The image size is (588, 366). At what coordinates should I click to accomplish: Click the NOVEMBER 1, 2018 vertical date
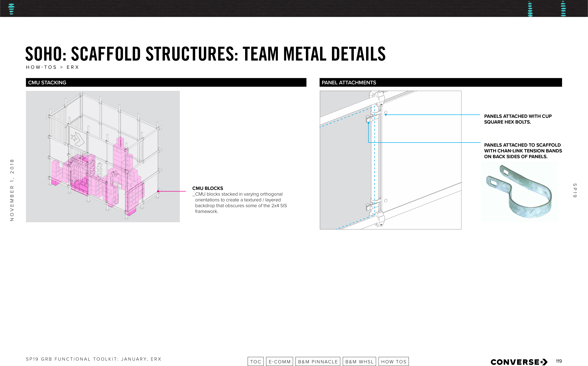(12, 190)
